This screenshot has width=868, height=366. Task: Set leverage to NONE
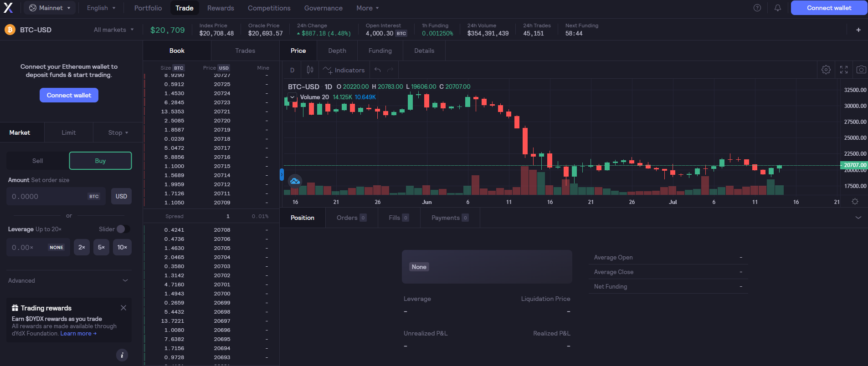point(56,247)
